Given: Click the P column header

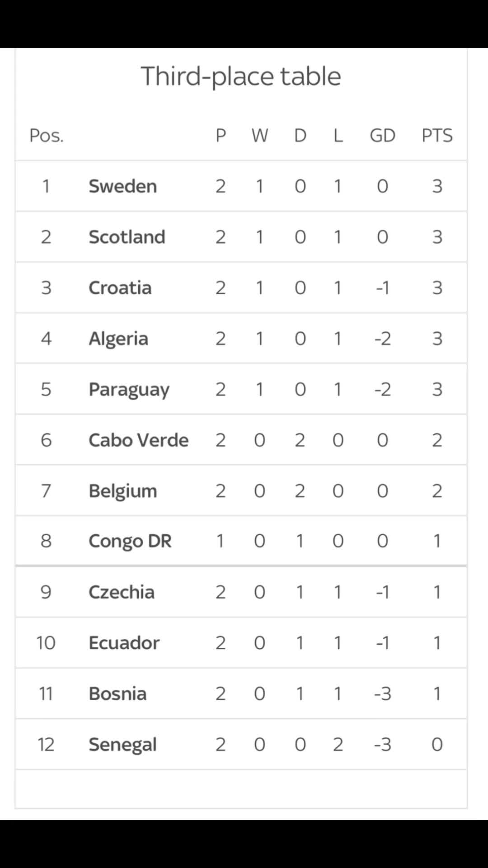Looking at the screenshot, I should tap(221, 135).
